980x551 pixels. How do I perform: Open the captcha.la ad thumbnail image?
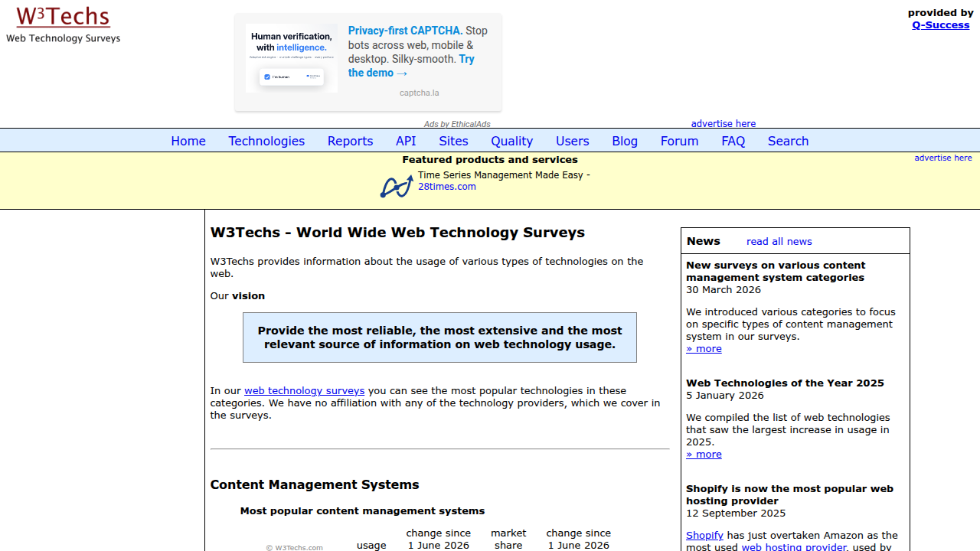tap(292, 58)
